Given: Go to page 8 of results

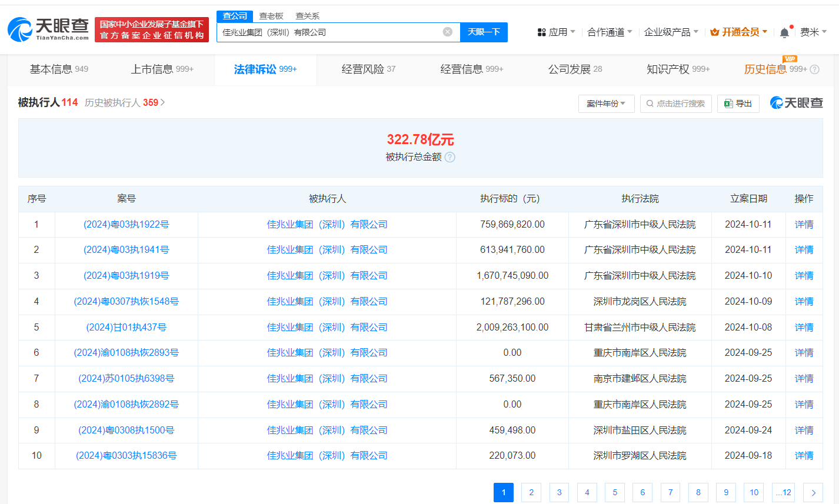Looking at the screenshot, I should point(698,493).
